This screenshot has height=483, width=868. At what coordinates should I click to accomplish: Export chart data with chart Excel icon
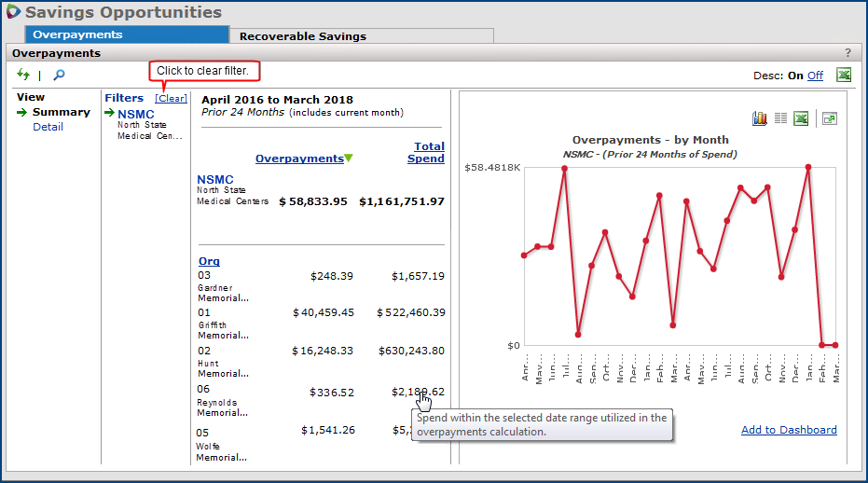coord(800,118)
